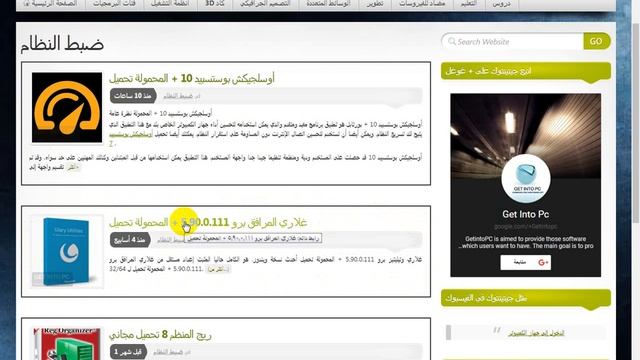Open the التعليم nav item
The height and width of the screenshot is (360, 640).
[x=469, y=4]
